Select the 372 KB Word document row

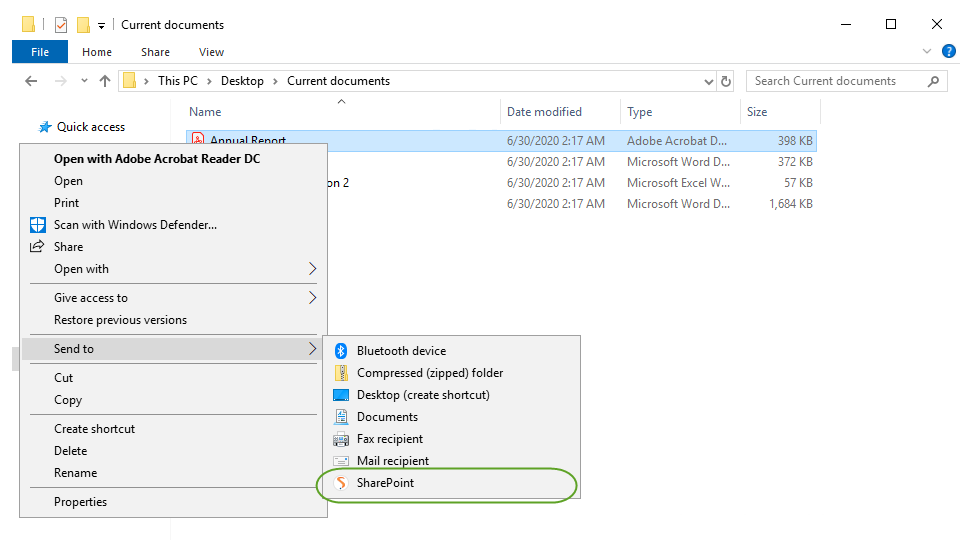click(571, 162)
